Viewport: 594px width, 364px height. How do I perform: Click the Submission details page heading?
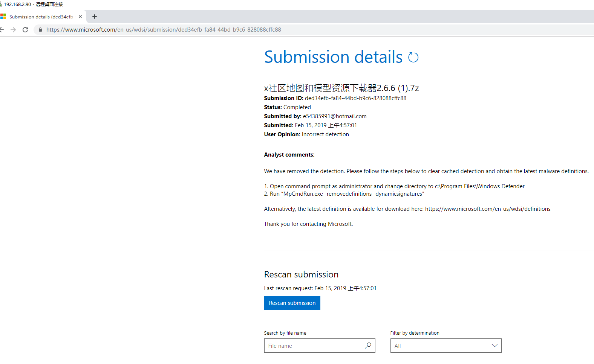(333, 57)
